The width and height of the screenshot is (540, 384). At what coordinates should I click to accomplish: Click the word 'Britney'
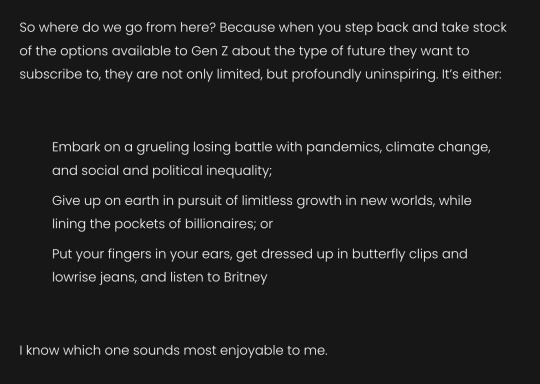246,278
